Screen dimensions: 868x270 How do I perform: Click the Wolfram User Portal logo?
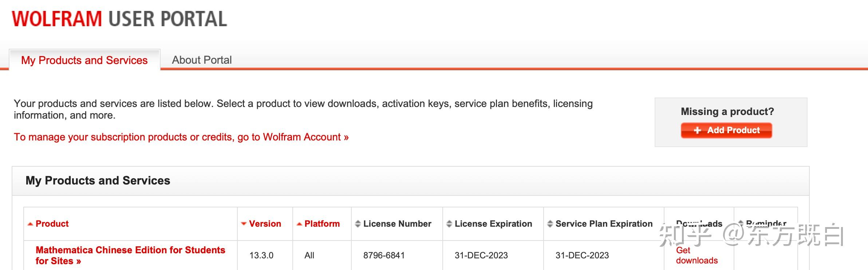[119, 19]
